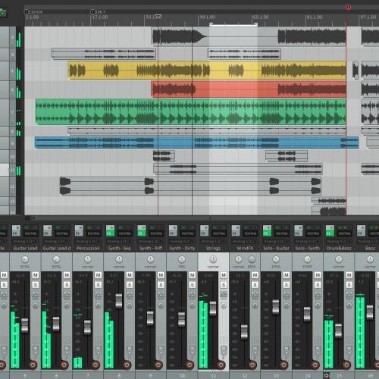Image resolution: width=379 pixels, height=379 pixels.
Task: Arm the Guitar Lead strip for recording
Action: pyautogui.click(x=33, y=364)
